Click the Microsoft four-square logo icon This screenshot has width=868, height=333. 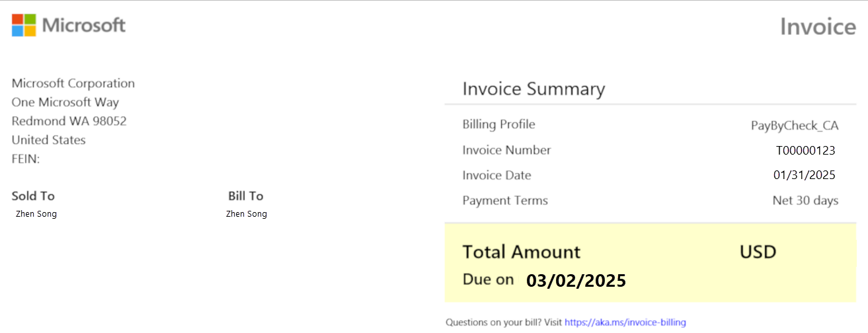click(24, 25)
